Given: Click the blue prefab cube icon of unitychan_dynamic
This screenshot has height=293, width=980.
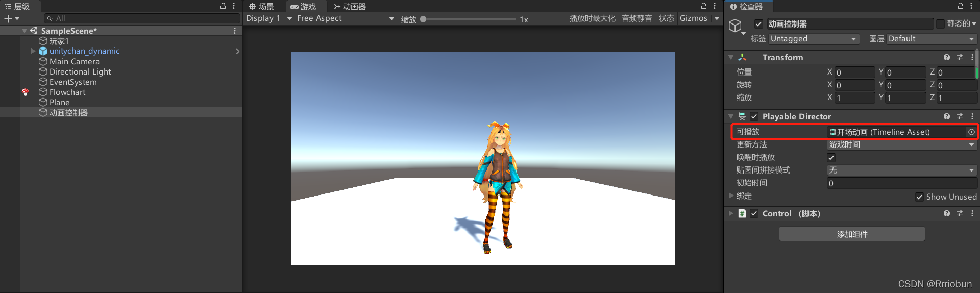Looking at the screenshot, I should pos(43,51).
